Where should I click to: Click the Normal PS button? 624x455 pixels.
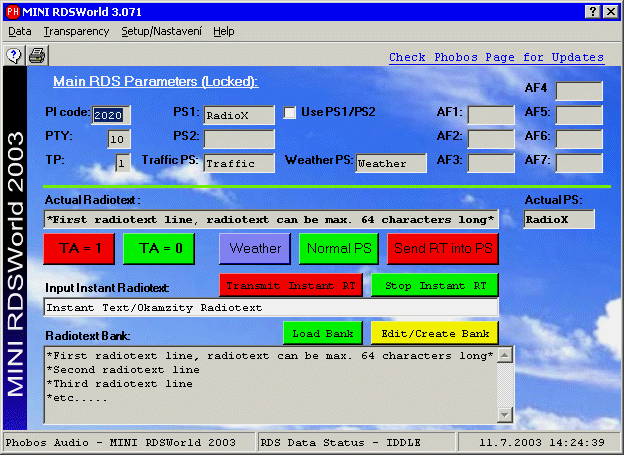click(x=339, y=249)
